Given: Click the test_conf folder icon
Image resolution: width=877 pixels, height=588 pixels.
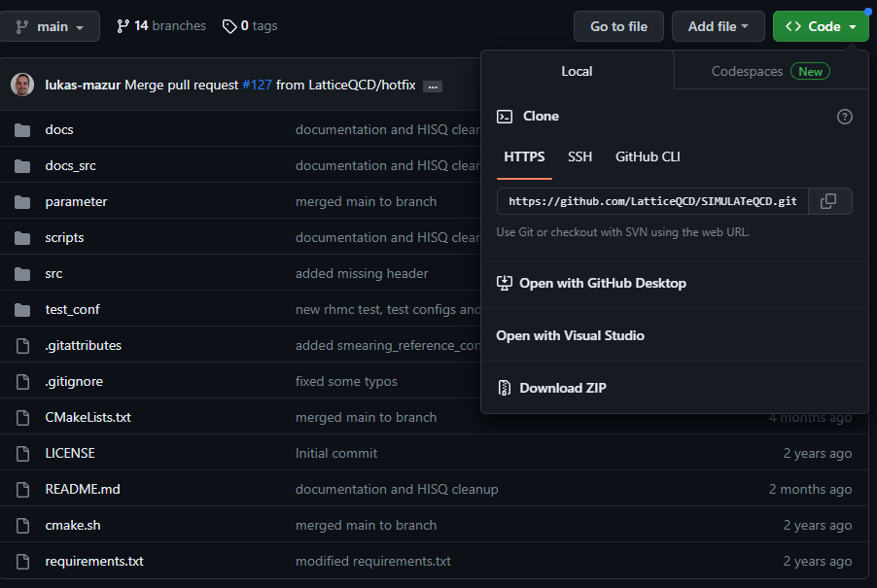Looking at the screenshot, I should (x=22, y=310).
